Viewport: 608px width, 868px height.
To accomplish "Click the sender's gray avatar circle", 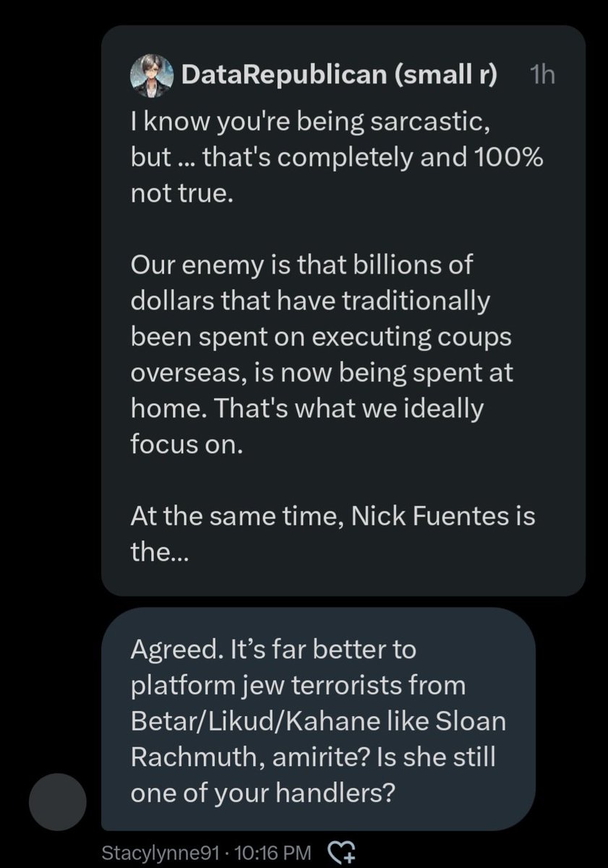I will [x=58, y=802].
